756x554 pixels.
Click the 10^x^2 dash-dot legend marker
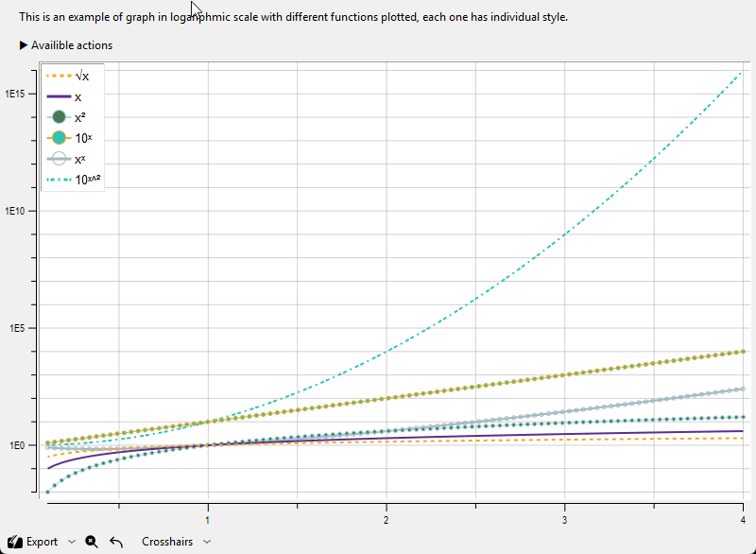(x=59, y=180)
